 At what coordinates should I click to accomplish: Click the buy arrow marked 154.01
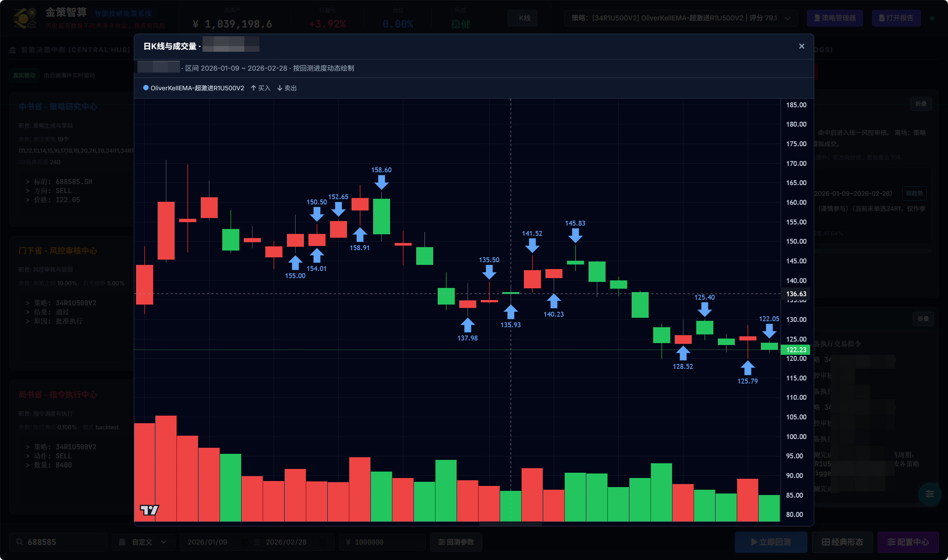tap(317, 256)
